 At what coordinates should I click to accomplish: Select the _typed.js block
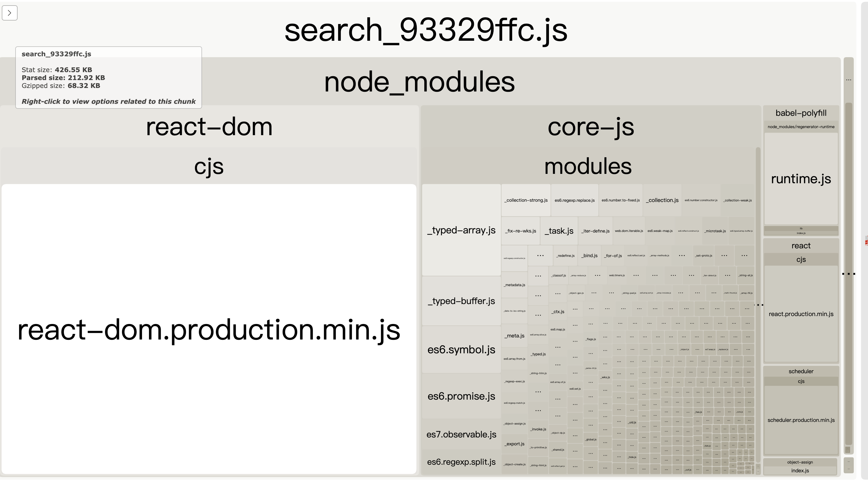[538, 354]
